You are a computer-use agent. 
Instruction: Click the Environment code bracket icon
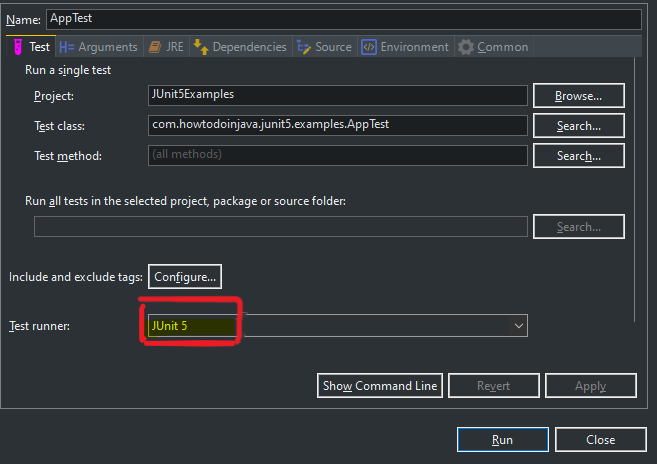click(x=369, y=47)
